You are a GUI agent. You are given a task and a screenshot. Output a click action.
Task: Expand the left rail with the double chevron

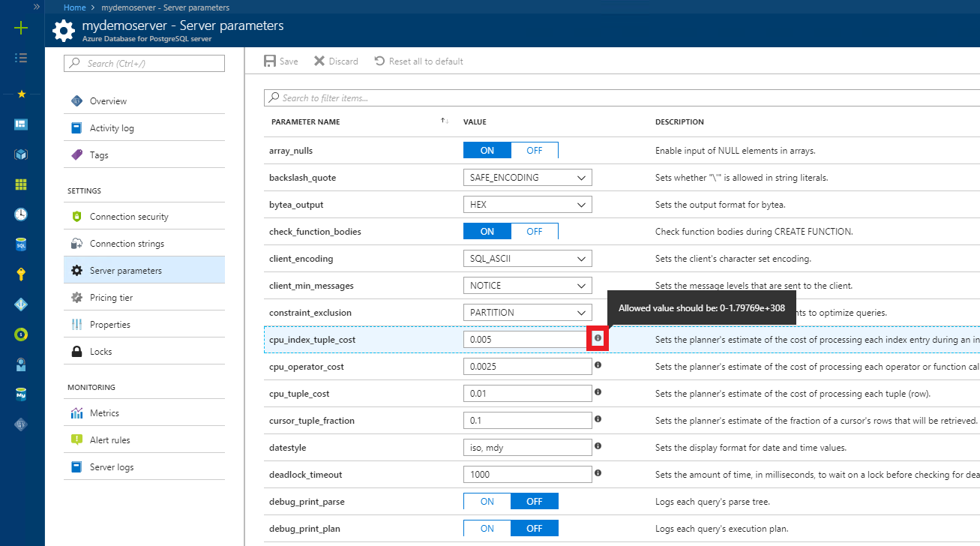37,6
